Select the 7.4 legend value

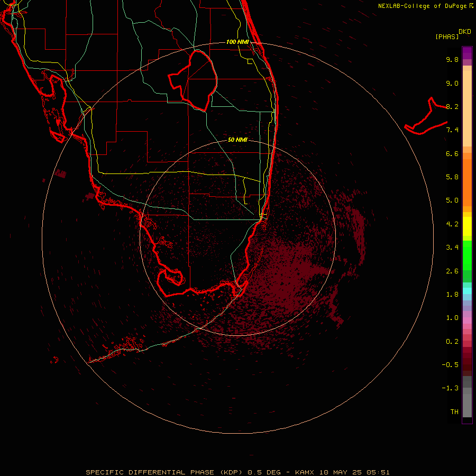coord(452,130)
